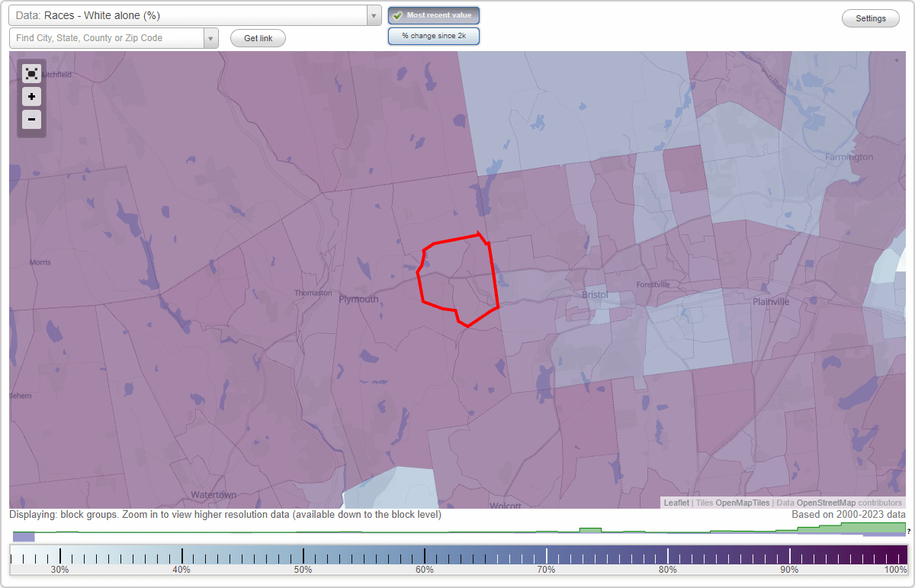This screenshot has width=915, height=588.
Task: Click the Leaflet attribution link
Action: (676, 503)
